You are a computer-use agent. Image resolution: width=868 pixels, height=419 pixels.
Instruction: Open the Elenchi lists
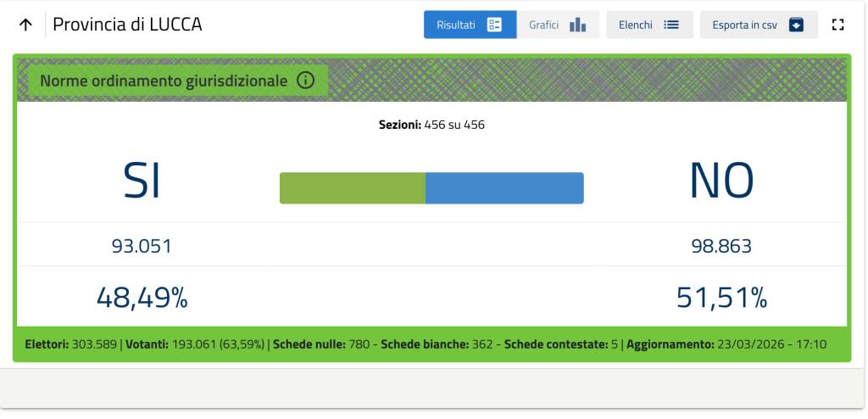637,25
